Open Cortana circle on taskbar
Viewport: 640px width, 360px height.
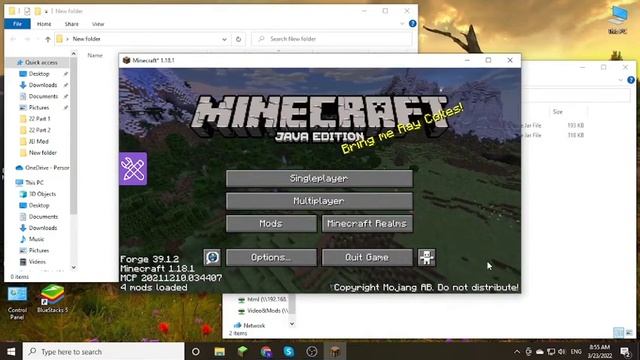(x=196, y=351)
